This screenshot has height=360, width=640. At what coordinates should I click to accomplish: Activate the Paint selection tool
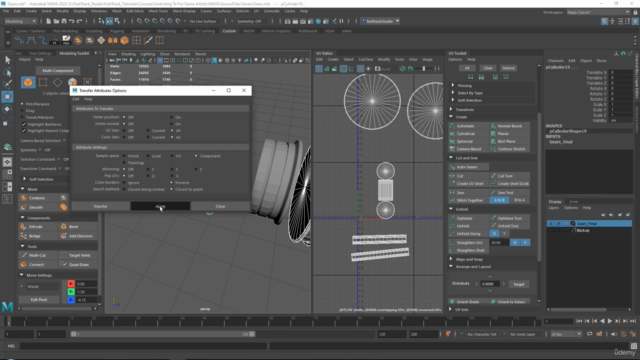tap(7, 84)
